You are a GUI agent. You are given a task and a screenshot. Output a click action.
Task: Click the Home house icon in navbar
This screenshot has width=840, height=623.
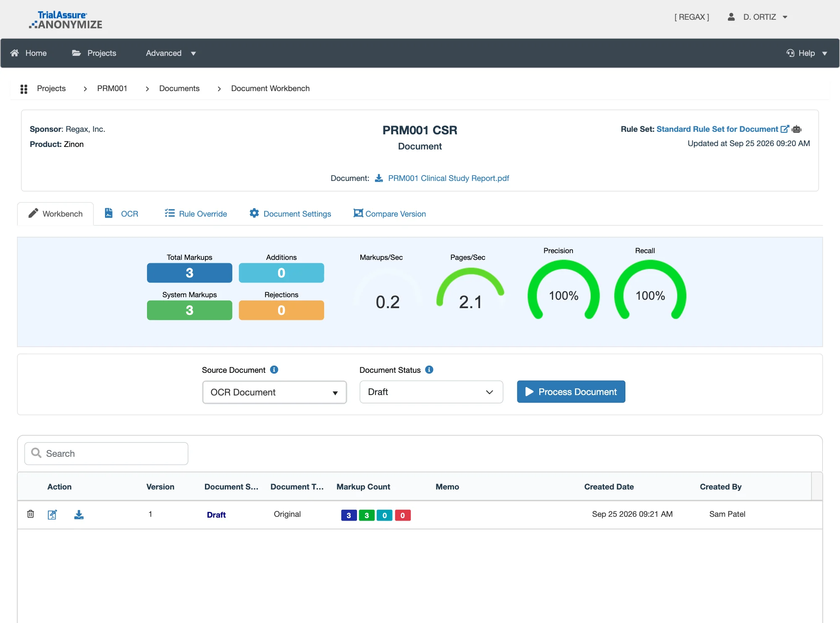pyautogui.click(x=15, y=53)
